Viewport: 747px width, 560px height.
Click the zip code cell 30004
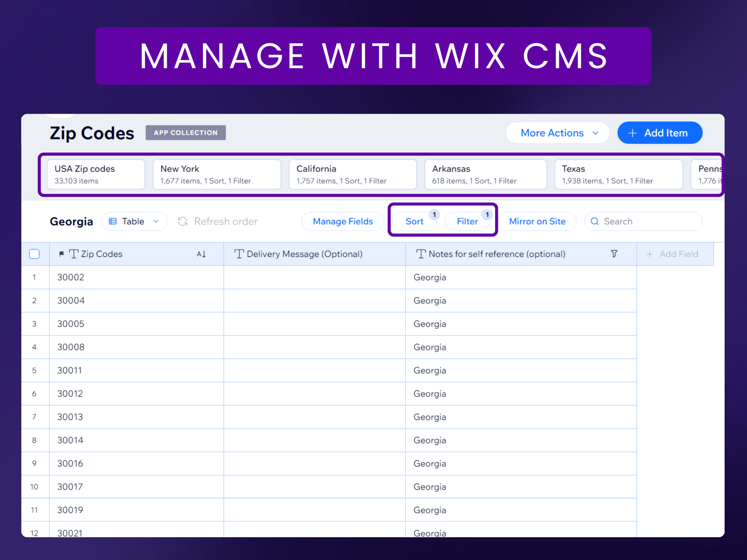click(136, 301)
